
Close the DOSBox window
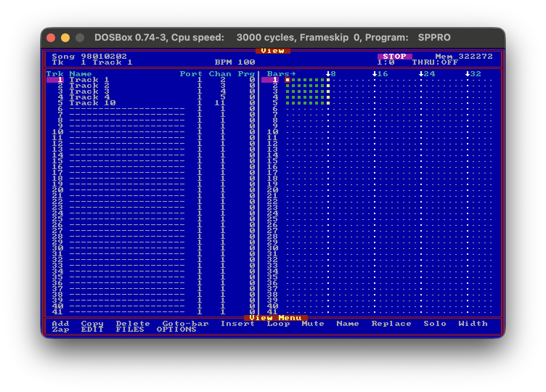(51, 38)
